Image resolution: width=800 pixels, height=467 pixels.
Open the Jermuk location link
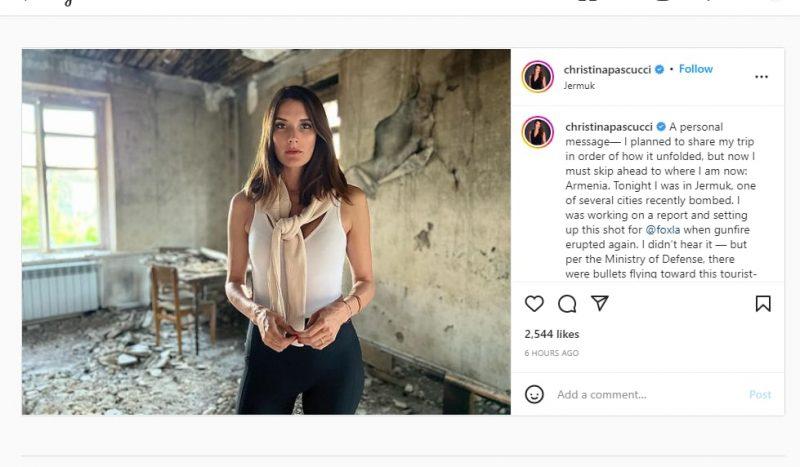[579, 86]
